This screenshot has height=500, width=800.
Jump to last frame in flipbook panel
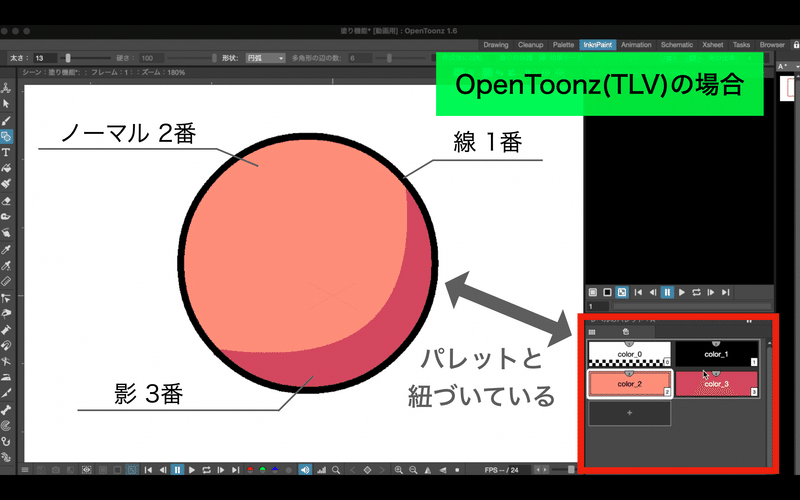click(x=726, y=292)
